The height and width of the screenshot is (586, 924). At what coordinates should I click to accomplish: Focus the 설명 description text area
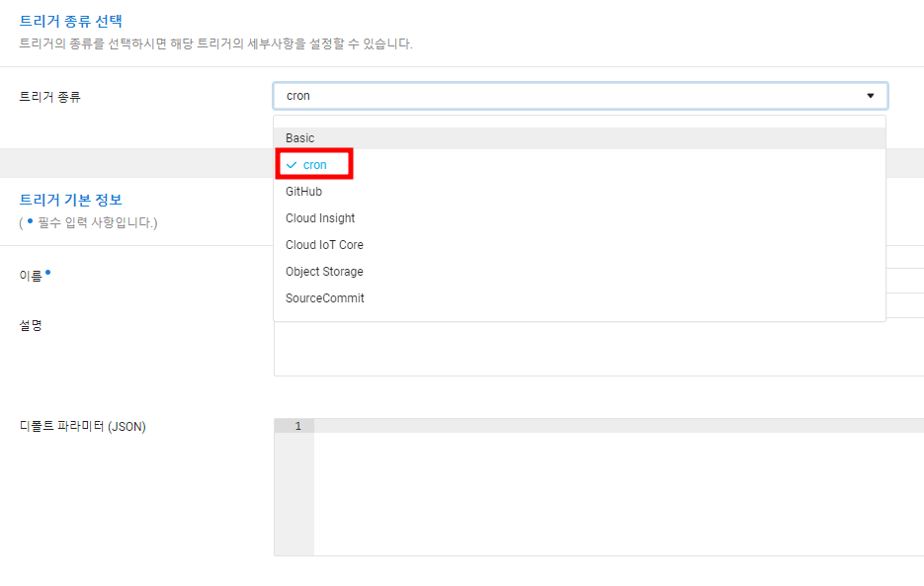(599, 349)
